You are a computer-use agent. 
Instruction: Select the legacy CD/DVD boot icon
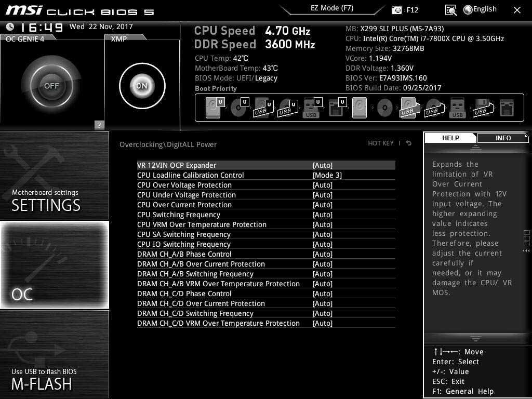point(385,108)
